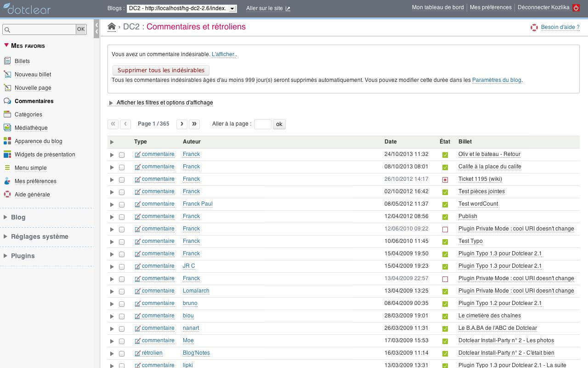Click the Aide générale lifebuoy icon

click(7, 195)
